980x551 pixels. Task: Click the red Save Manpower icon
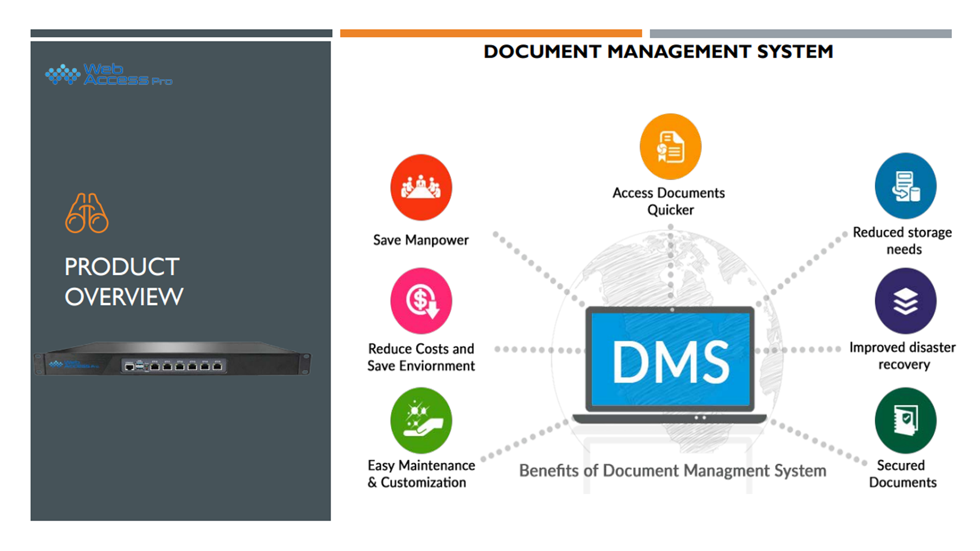421,188
